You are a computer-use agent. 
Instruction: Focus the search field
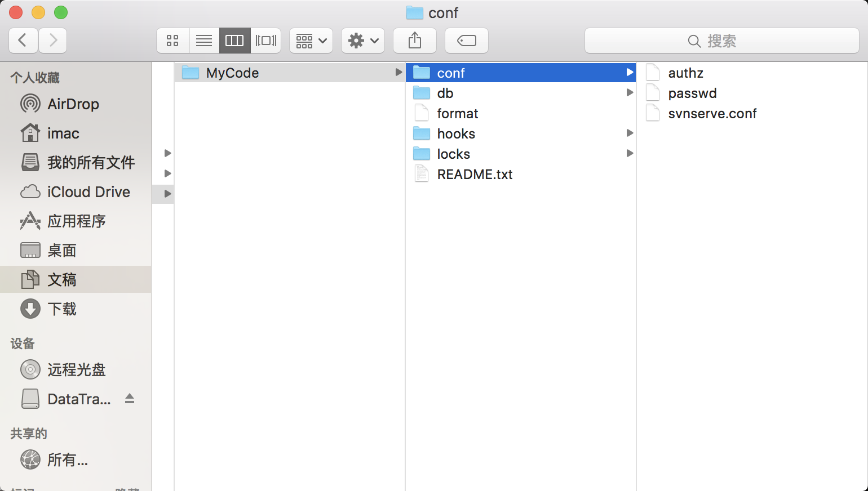[722, 41]
